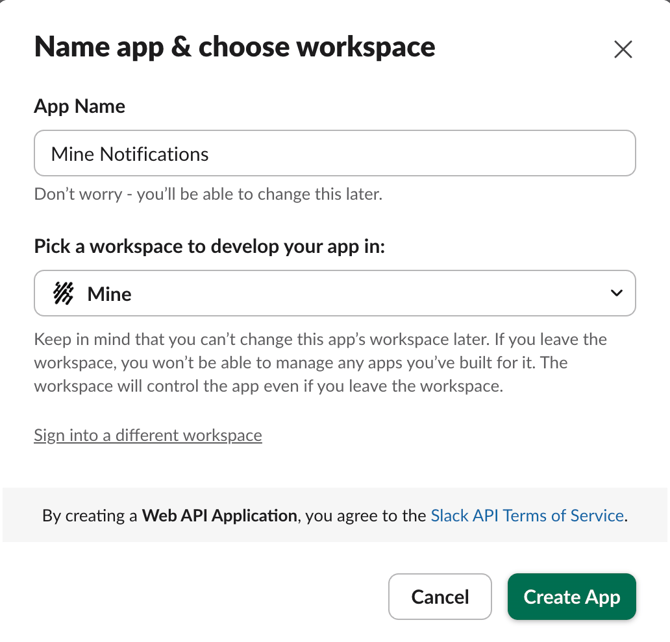Close the Name app & choose workspace dialog
Image resolution: width=670 pixels, height=642 pixels.
(623, 49)
